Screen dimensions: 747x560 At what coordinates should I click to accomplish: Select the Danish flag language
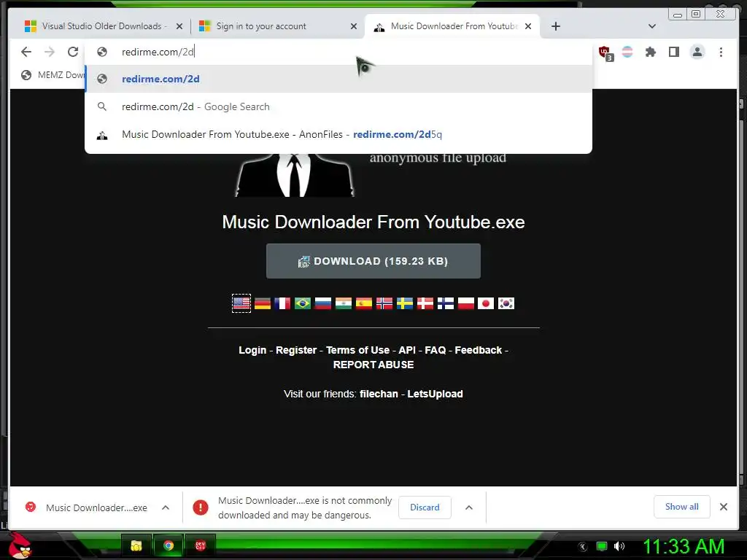coord(425,303)
